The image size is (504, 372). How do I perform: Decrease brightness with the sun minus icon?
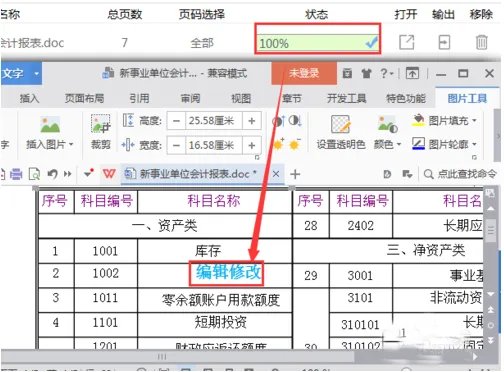(x=295, y=144)
